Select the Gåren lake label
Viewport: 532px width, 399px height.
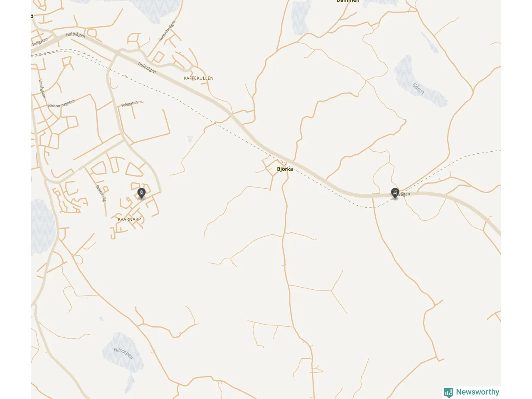pyautogui.click(x=418, y=89)
